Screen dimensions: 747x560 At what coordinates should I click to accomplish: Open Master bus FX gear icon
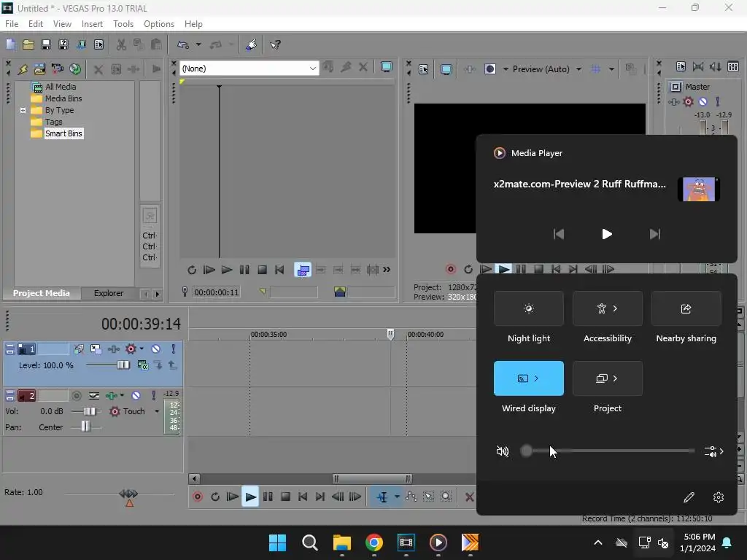[x=689, y=101]
